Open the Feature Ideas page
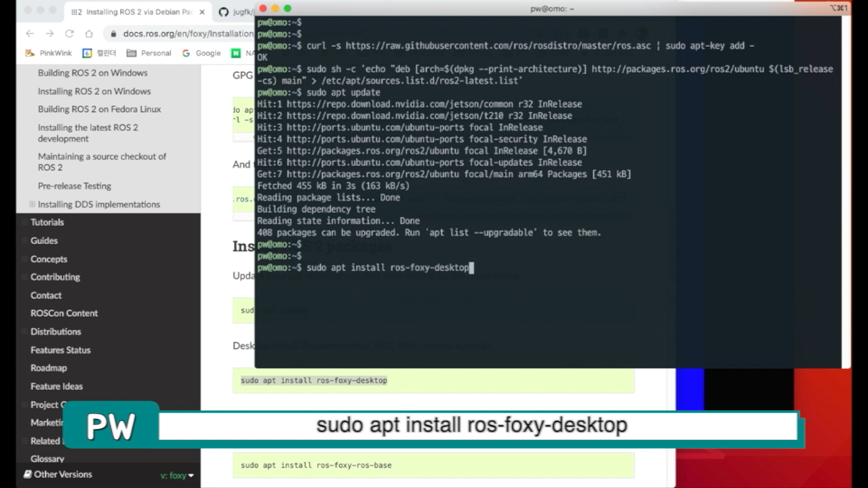868x488 pixels. (x=56, y=386)
